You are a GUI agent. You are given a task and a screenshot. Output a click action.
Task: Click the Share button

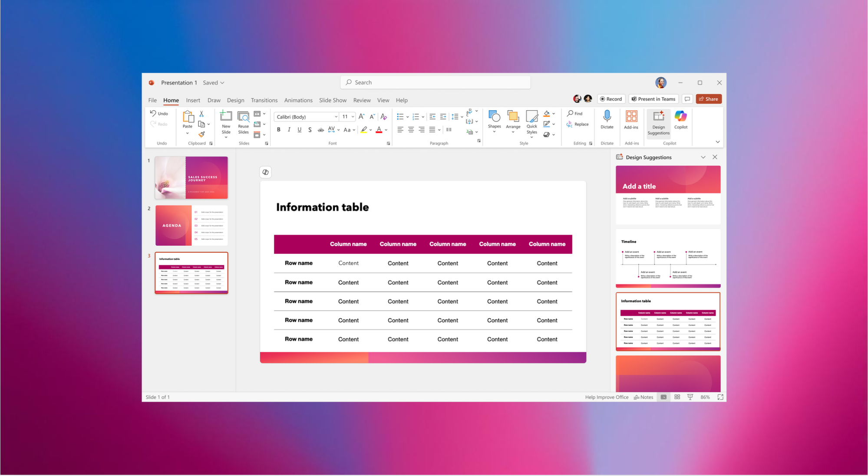click(708, 99)
